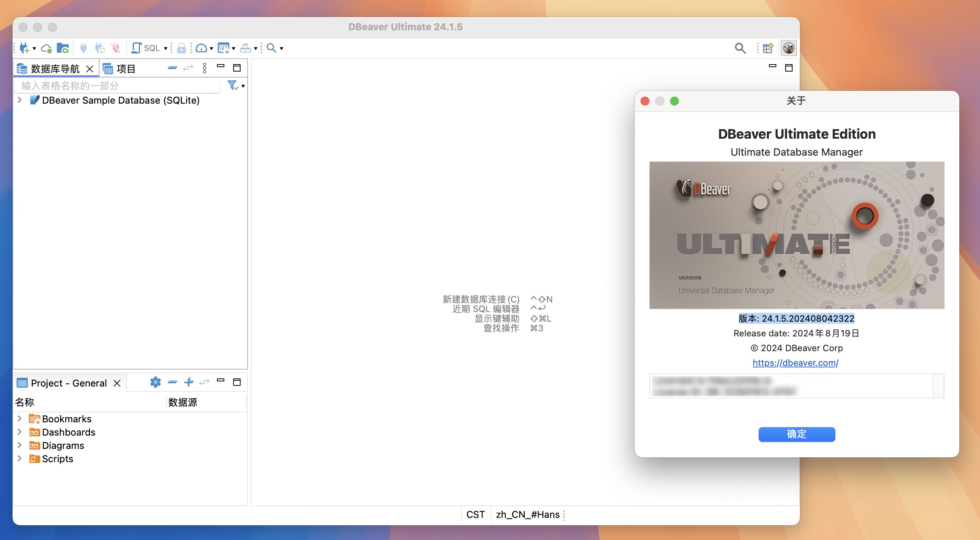Maximize the Project - General panel

point(237,382)
